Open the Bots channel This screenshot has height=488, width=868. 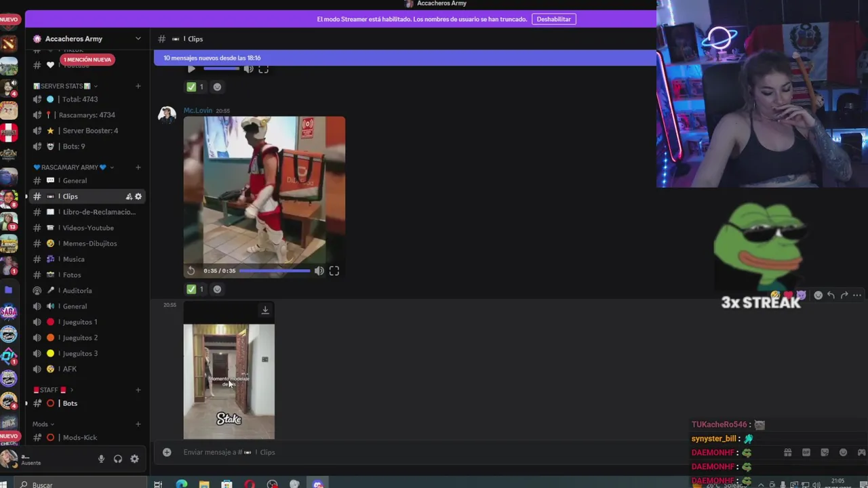click(x=87, y=403)
